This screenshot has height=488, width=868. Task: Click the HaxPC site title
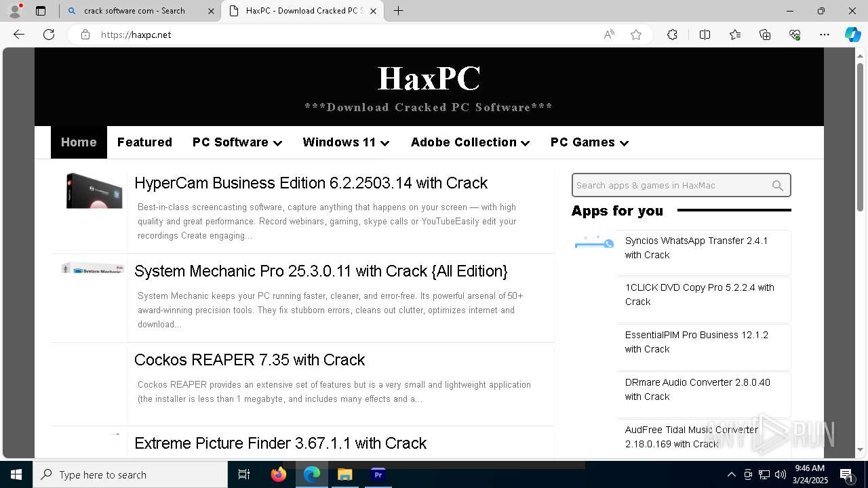click(x=429, y=78)
